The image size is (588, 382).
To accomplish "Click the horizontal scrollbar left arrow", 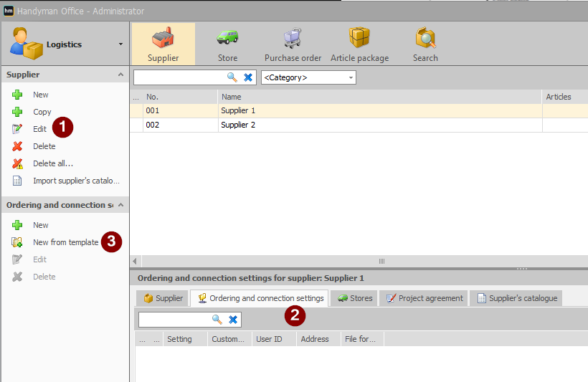I will click(x=135, y=262).
